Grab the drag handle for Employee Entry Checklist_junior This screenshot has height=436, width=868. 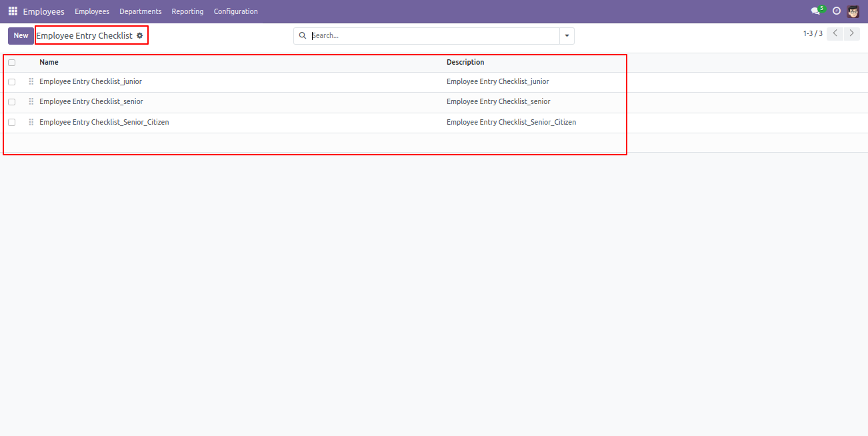(31, 81)
